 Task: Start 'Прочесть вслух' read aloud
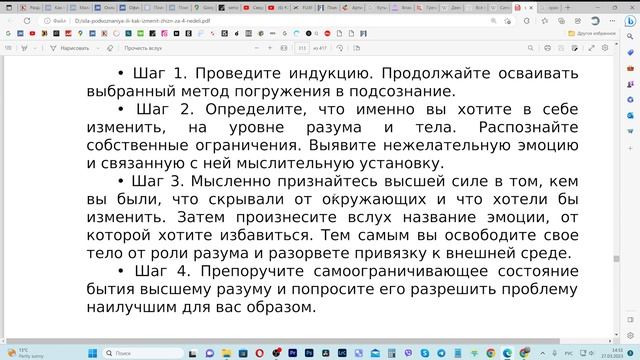(143, 48)
